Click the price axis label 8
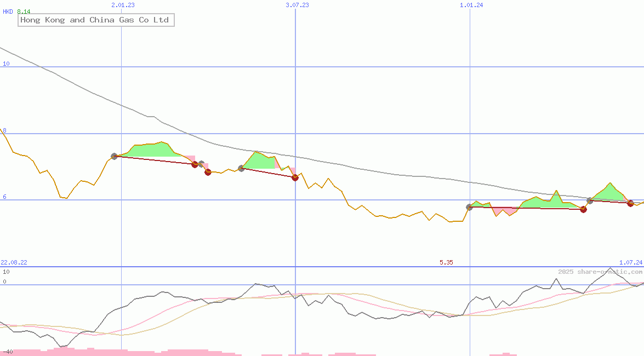 point(4,130)
